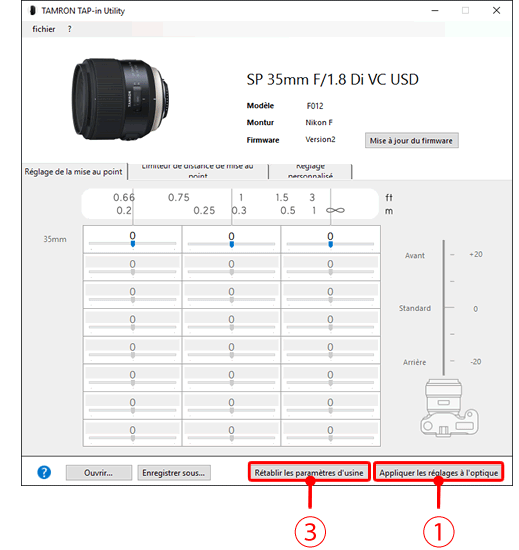
Task: Click the 35mm near-distance focus slider thumb
Action: tap(133, 244)
